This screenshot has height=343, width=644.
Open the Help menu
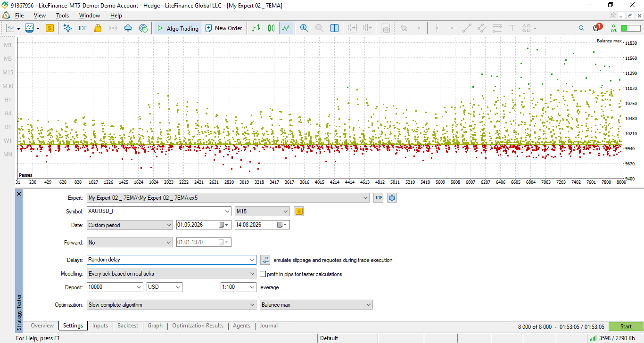pos(116,16)
